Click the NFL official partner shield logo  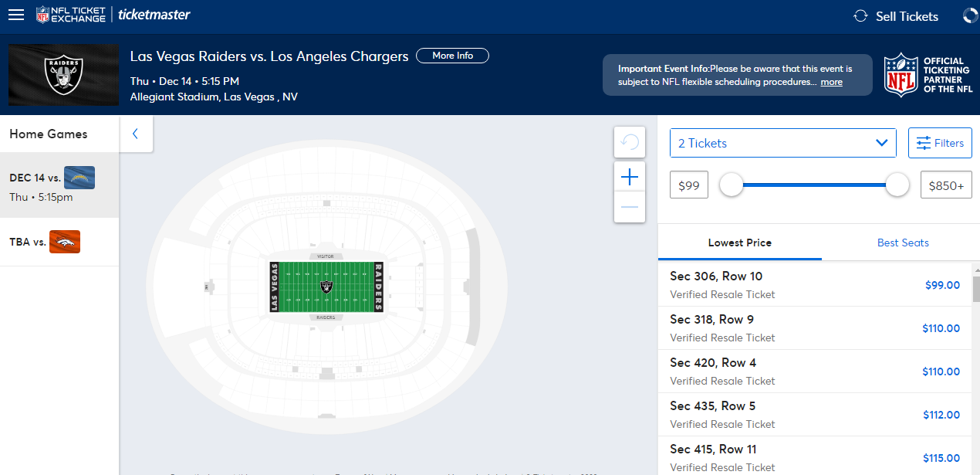coord(901,75)
